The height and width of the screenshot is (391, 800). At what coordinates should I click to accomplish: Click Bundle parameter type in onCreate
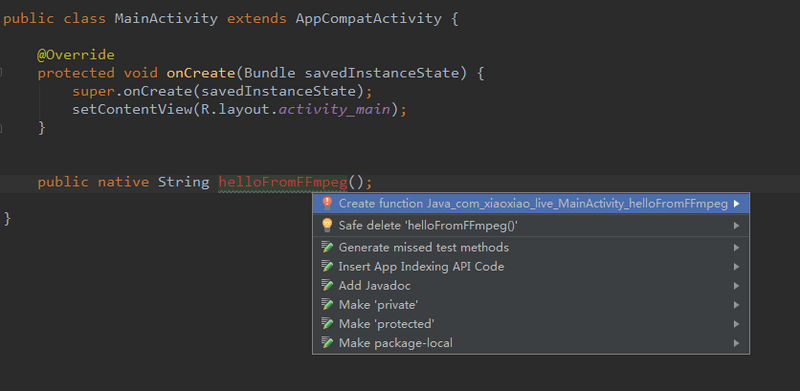[270, 73]
